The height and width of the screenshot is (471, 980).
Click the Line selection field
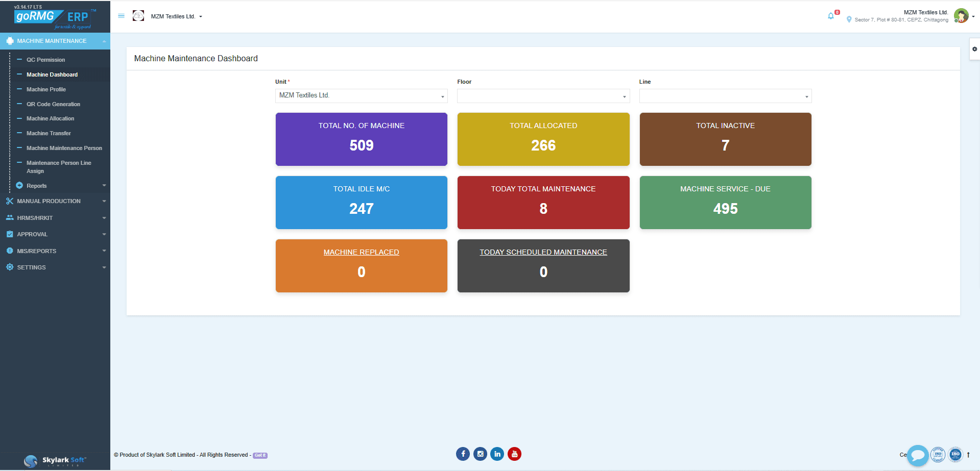[x=725, y=96]
